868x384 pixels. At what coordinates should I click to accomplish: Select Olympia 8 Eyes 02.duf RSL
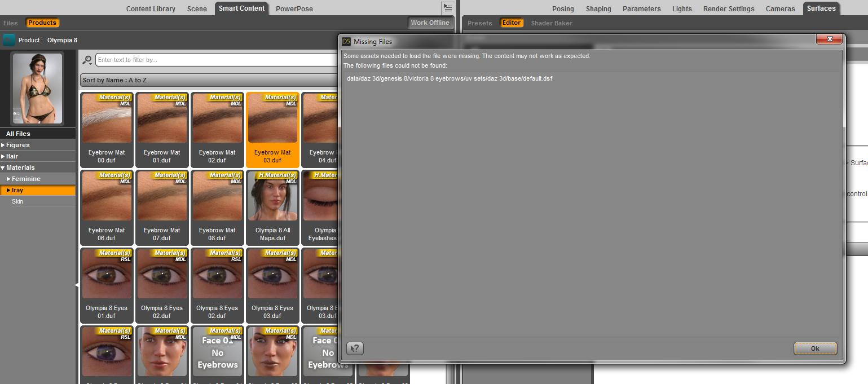(217, 285)
